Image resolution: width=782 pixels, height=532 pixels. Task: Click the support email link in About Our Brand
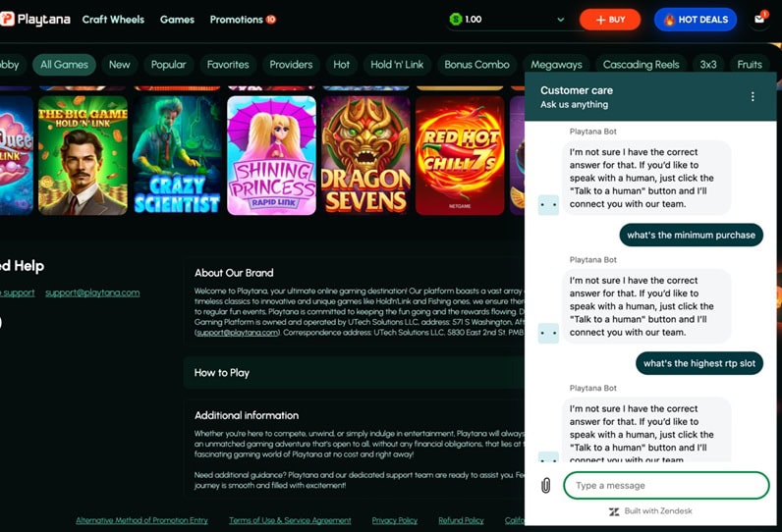pyautogui.click(x=238, y=333)
